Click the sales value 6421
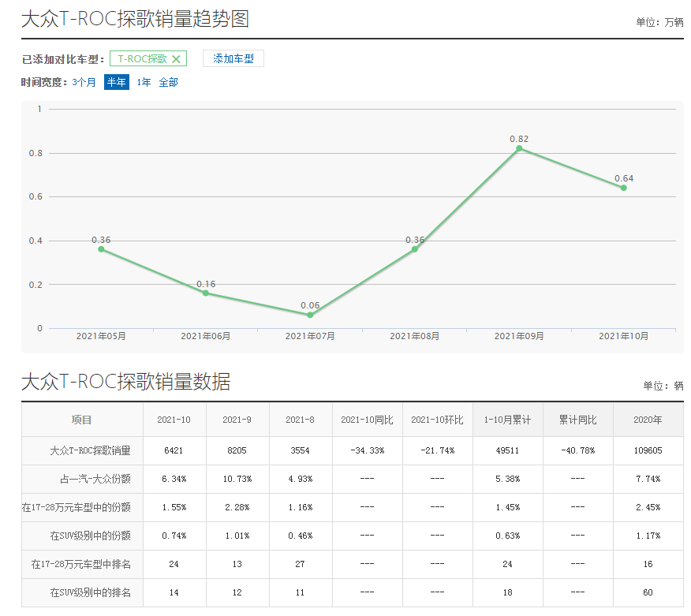The image size is (691, 616). click(174, 451)
